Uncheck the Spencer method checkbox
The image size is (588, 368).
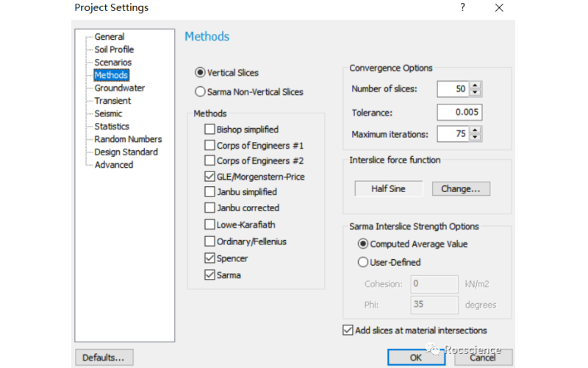click(210, 258)
